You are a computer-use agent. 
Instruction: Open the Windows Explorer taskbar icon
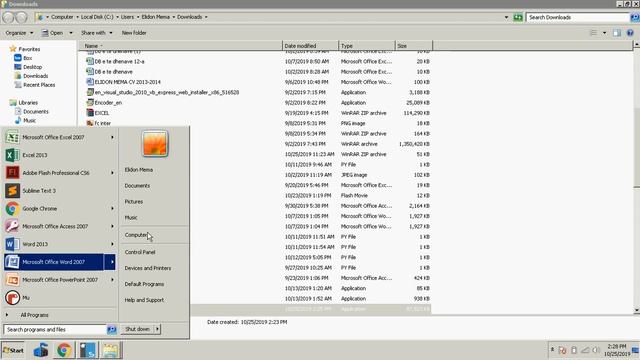110,350
